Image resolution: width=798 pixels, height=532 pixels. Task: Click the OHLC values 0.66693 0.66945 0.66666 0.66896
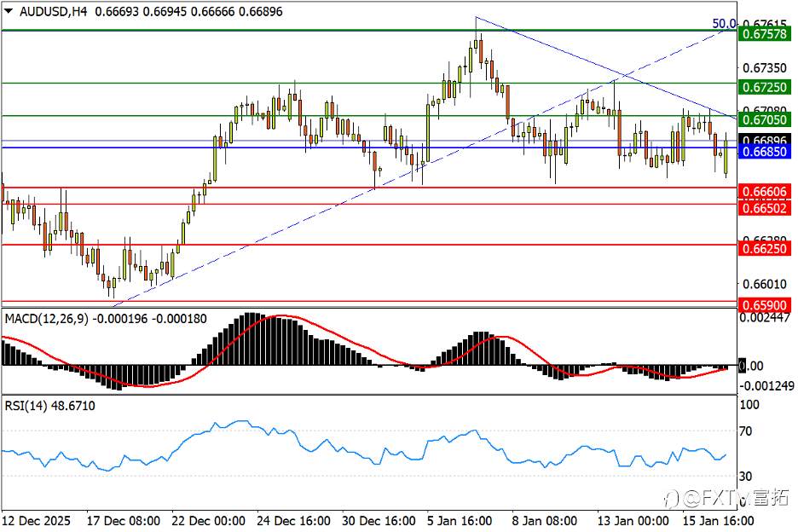point(188,11)
